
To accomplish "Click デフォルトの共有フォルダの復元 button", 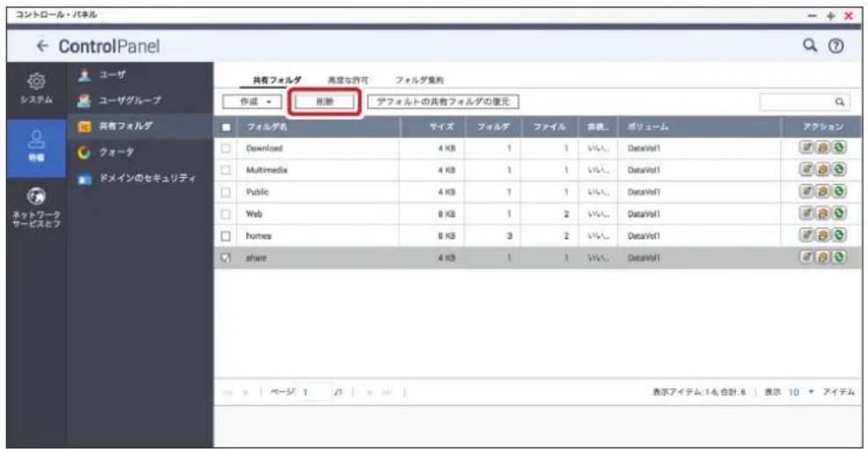I will [444, 102].
